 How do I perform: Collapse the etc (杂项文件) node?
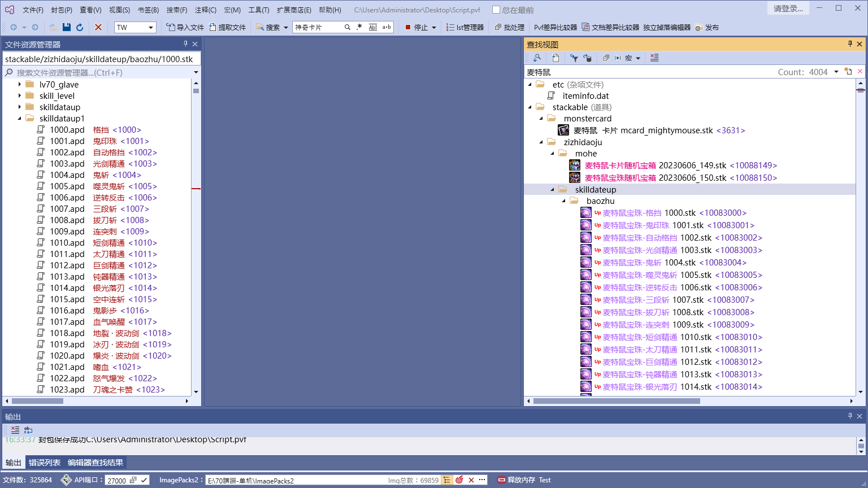[x=530, y=84]
